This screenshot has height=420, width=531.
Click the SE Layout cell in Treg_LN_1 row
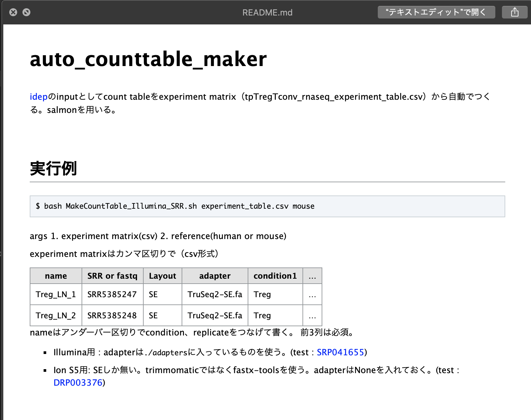point(162,294)
